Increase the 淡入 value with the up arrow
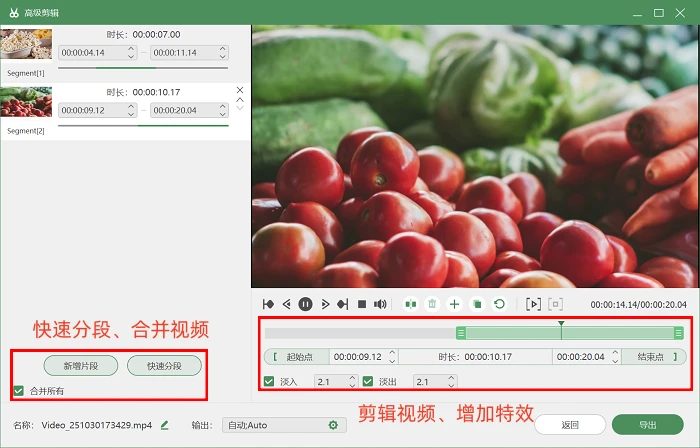 pyautogui.click(x=352, y=378)
